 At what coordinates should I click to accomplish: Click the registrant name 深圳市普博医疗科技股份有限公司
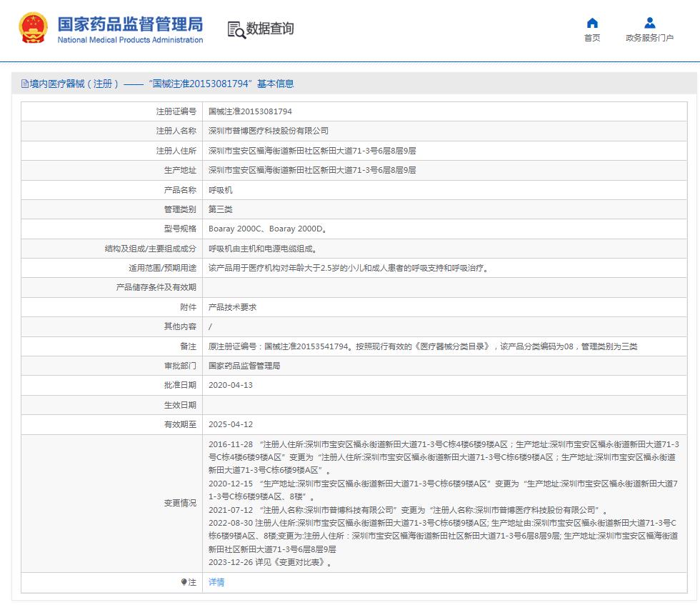pos(268,131)
